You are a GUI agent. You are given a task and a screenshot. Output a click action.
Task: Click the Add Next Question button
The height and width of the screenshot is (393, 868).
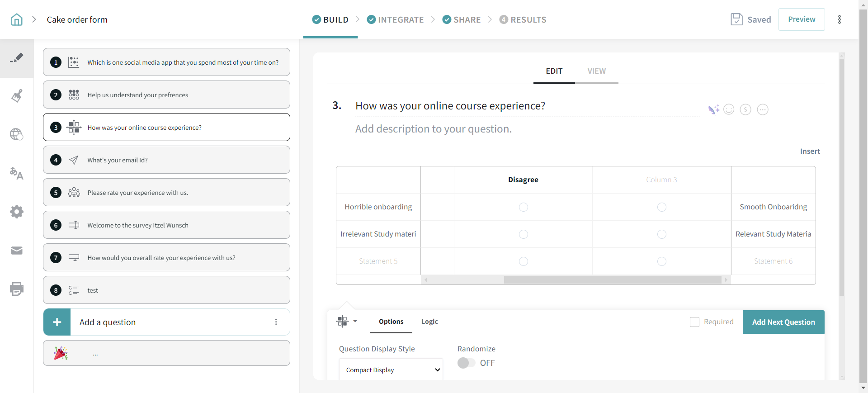pyautogui.click(x=783, y=322)
